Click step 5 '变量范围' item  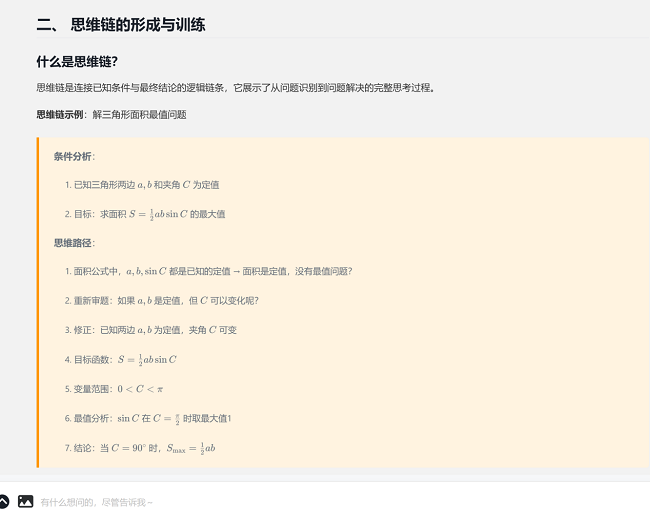114,389
